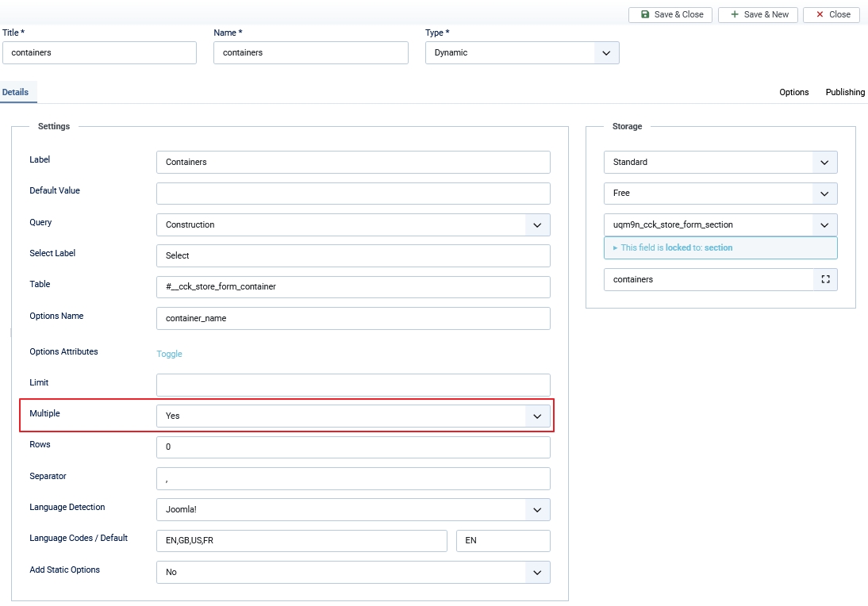The width and height of the screenshot is (868, 606).
Task: Open the Type dropdown showing Dynamic
Action: pos(522,53)
